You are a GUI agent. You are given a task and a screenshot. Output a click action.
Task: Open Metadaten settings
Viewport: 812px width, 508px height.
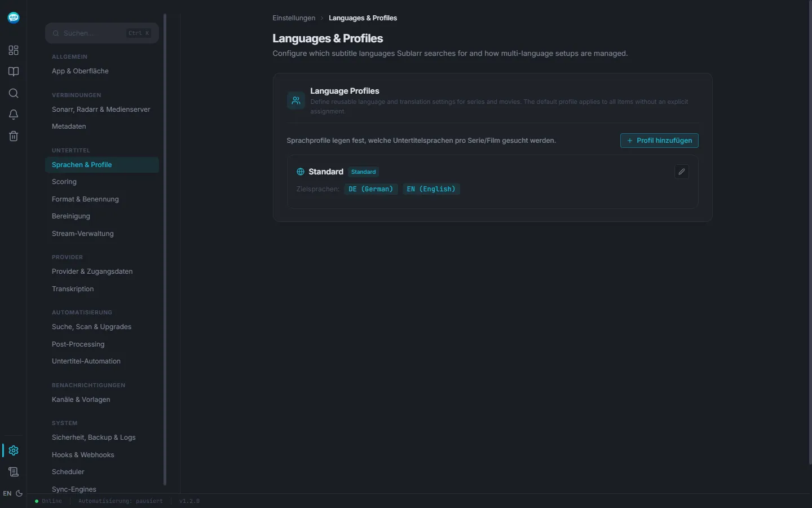(102, 126)
